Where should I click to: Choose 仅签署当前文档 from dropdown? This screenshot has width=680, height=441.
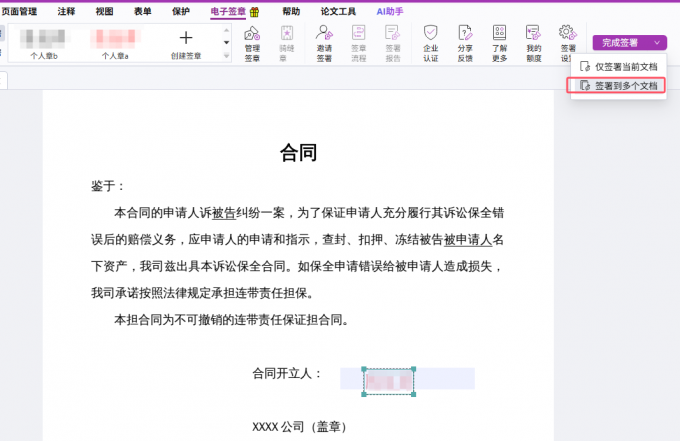[x=618, y=67]
